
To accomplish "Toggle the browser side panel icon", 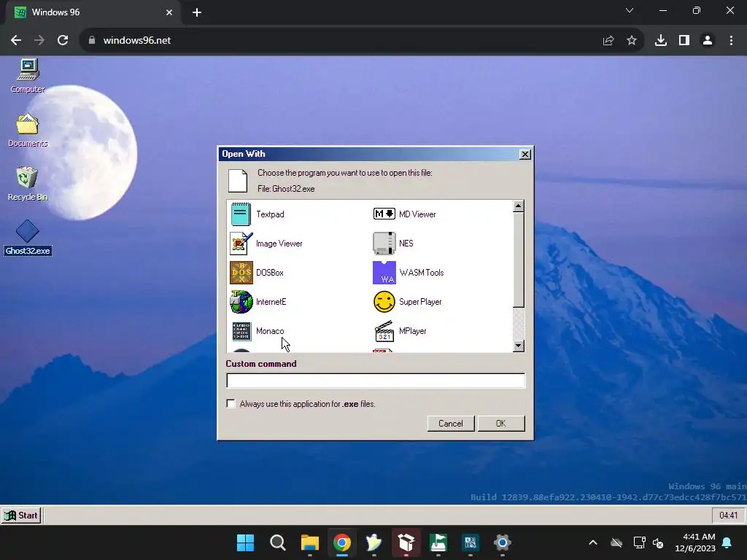I will point(684,41).
